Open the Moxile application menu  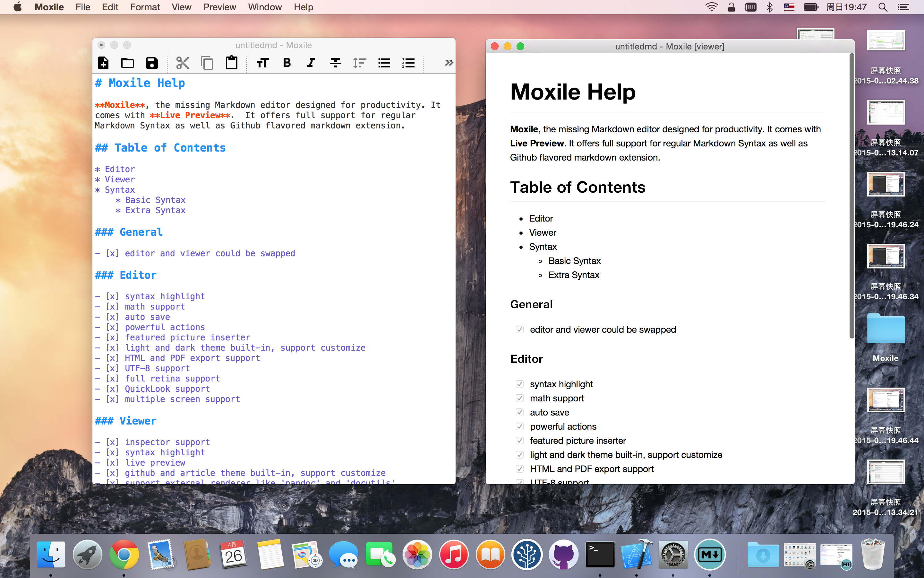pos(49,7)
